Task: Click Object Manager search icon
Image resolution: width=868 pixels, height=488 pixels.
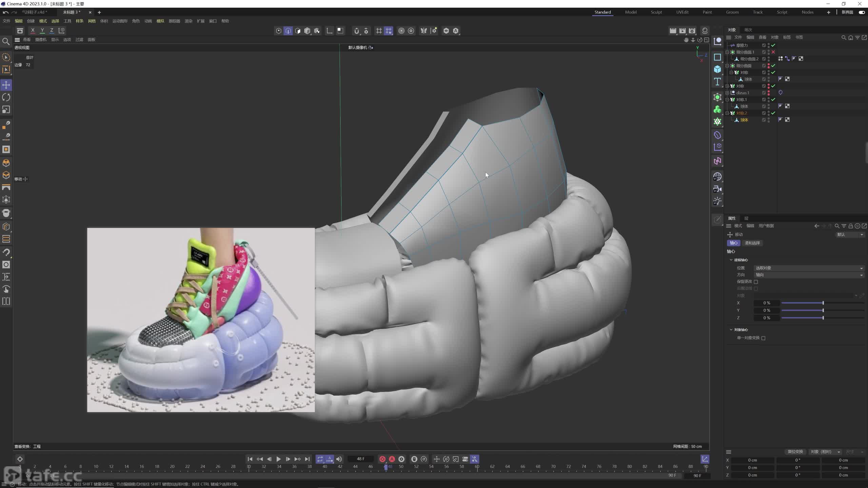Action: coord(844,38)
